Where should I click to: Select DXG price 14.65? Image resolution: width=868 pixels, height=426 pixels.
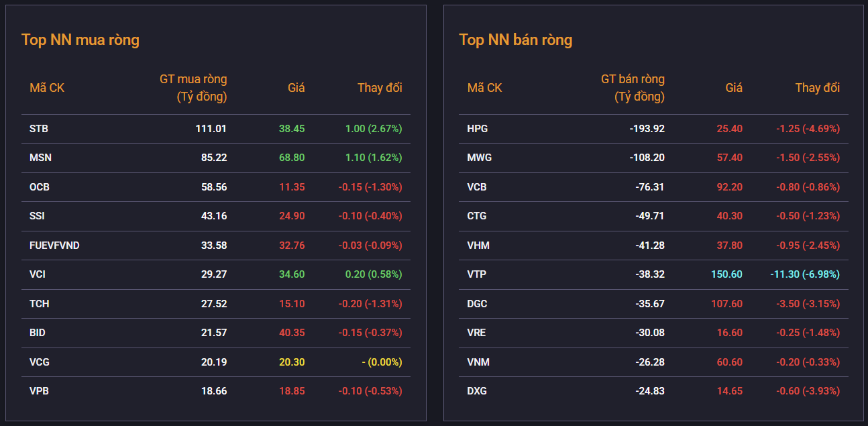[730, 391]
